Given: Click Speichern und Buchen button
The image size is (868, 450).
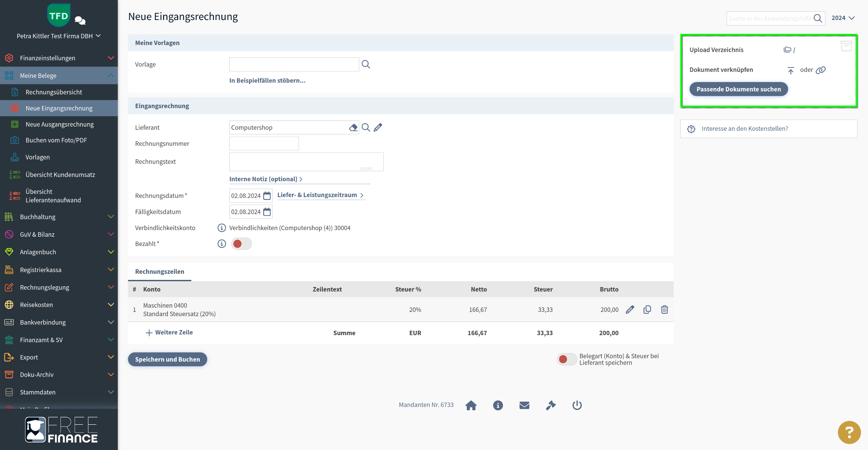Looking at the screenshot, I should [x=167, y=359].
